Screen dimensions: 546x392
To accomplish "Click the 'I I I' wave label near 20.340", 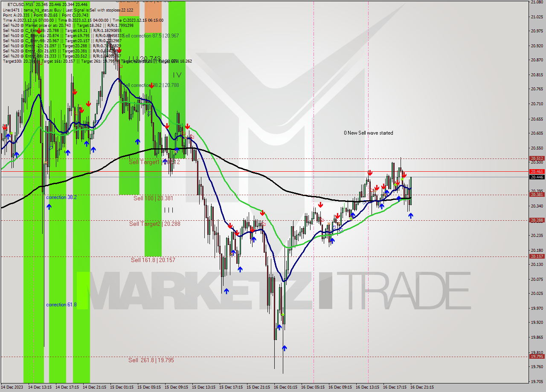I will [168, 210].
